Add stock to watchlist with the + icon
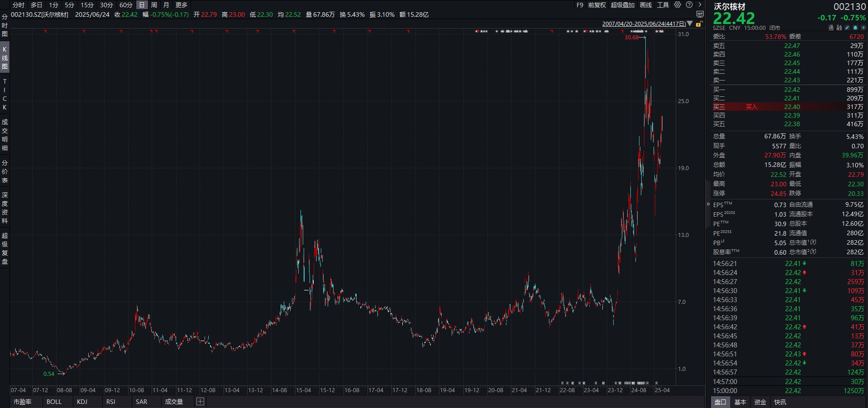Screen dimensions: 868x408 863,28
